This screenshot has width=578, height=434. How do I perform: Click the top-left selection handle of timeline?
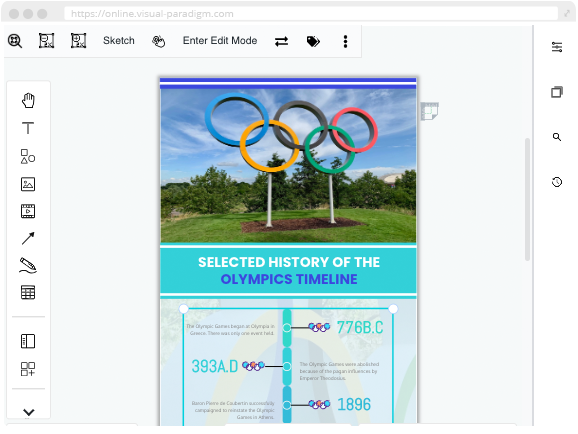click(184, 309)
